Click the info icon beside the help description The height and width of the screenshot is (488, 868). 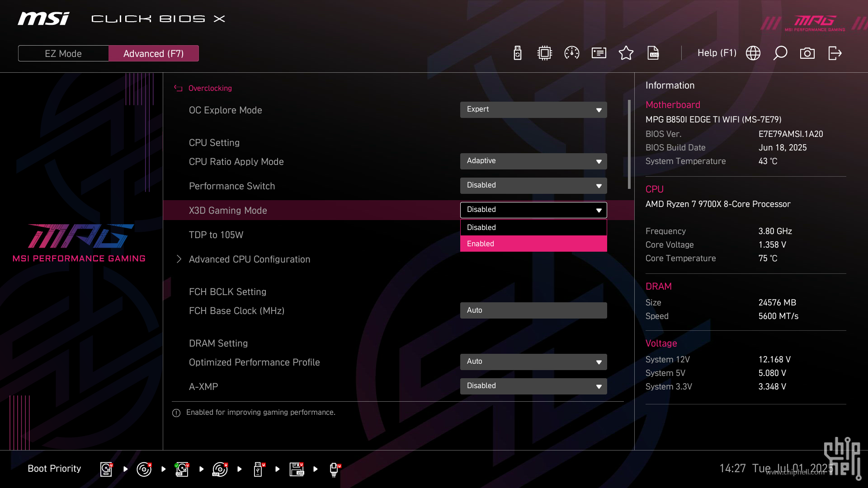(176, 413)
